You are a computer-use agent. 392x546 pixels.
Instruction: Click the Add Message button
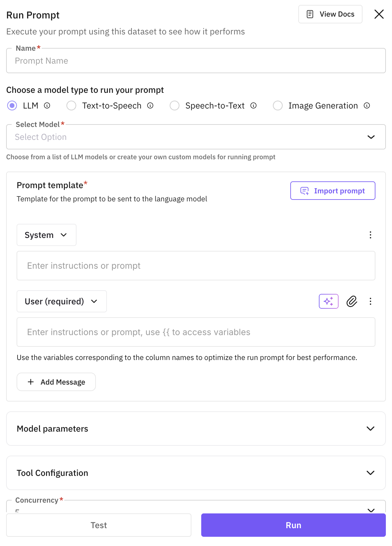coord(56,382)
